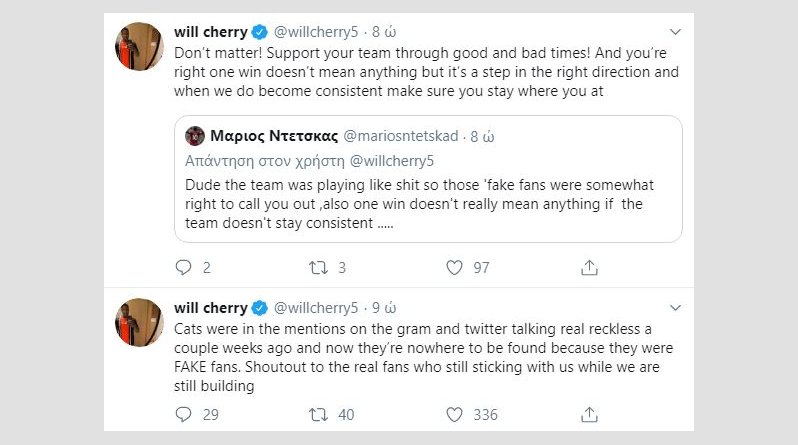798x445 pixels.
Task: Like the tweet with 336 likes
Action: (x=455, y=414)
